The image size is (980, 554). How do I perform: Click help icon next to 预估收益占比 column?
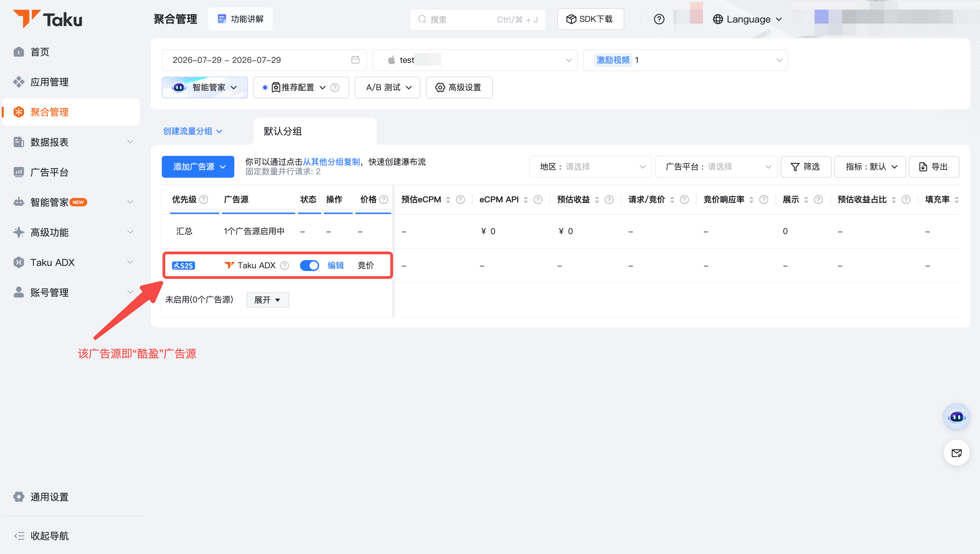click(x=906, y=199)
